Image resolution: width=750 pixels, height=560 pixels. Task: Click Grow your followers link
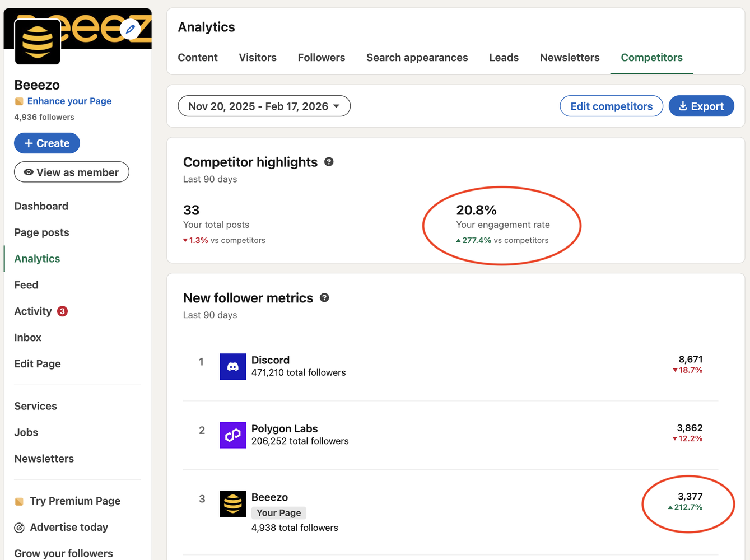[x=64, y=553]
